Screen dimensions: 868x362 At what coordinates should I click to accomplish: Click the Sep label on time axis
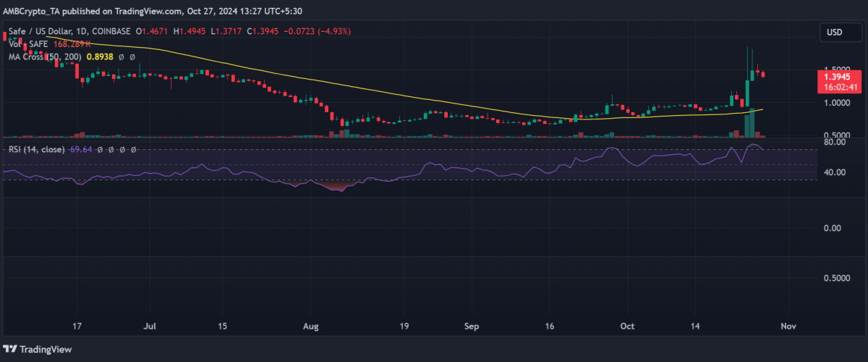[x=472, y=326]
